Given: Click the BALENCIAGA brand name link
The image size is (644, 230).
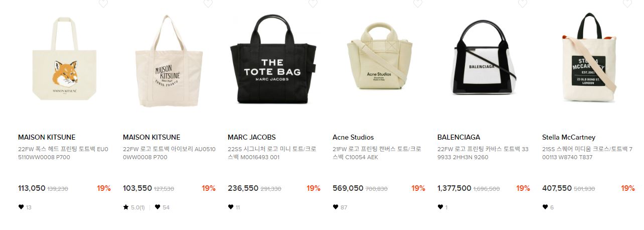Looking at the screenshot, I should coord(458,137).
